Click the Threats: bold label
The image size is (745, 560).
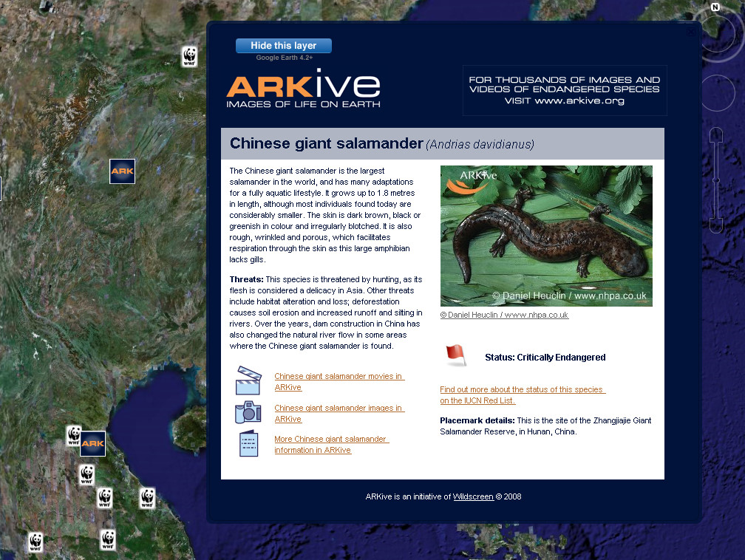[x=246, y=279]
